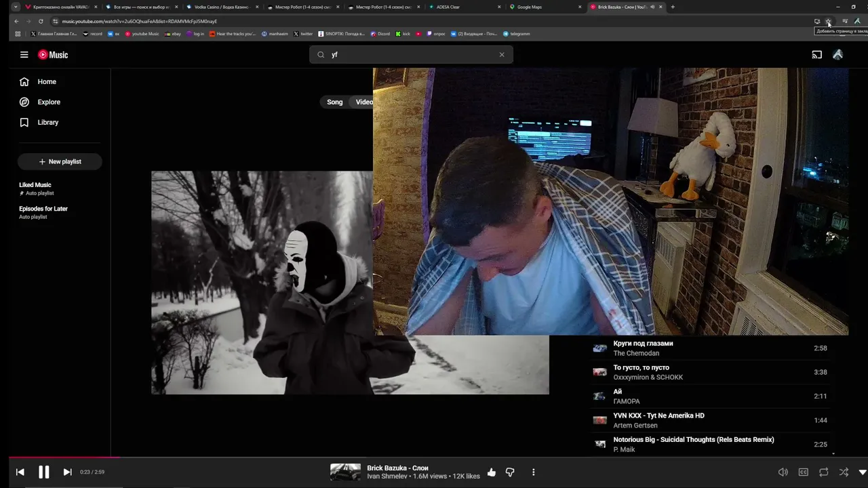Toggle shuffle playback
The width and height of the screenshot is (868, 488).
click(844, 472)
